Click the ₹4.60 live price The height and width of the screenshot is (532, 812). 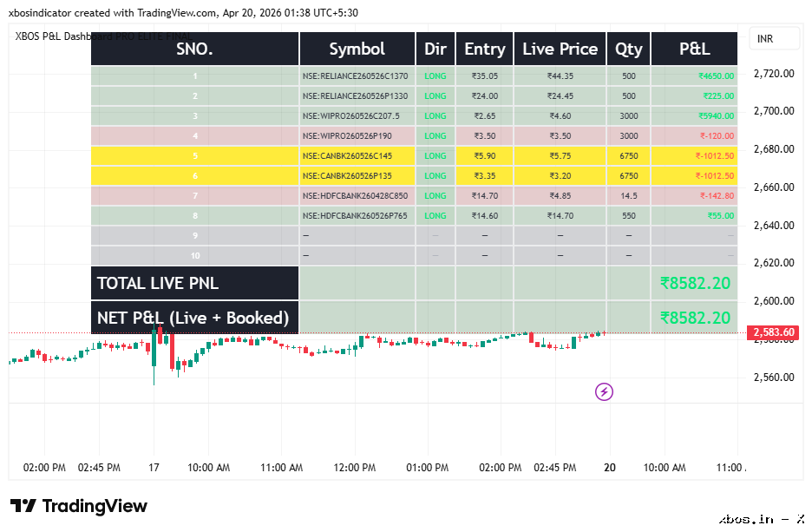[560, 116]
